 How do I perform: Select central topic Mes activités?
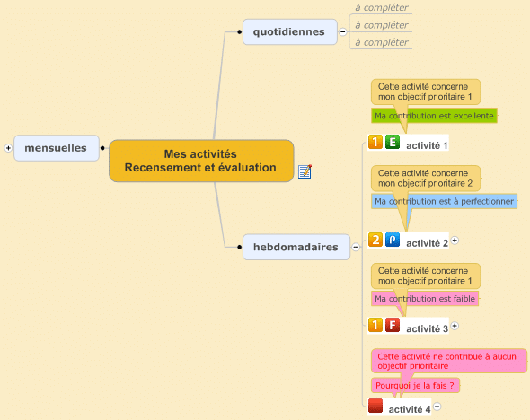click(x=201, y=161)
